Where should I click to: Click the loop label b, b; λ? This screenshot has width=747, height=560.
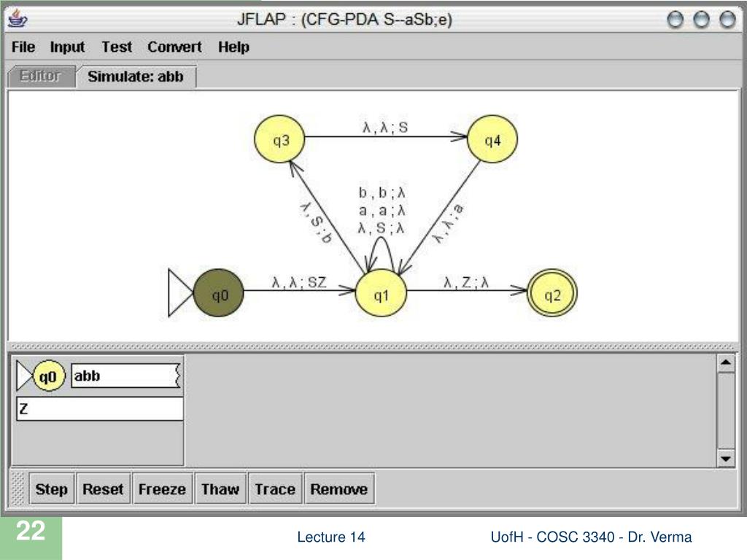pyautogui.click(x=382, y=192)
